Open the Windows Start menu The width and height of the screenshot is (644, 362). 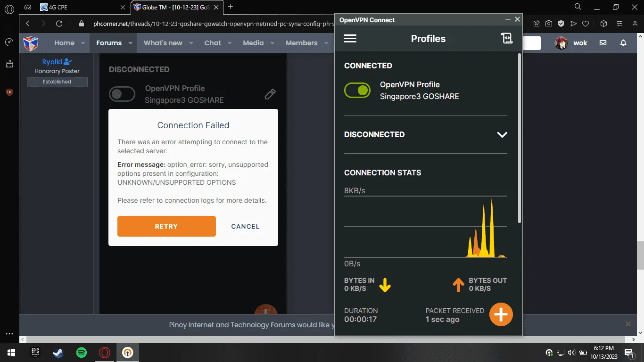click(11, 353)
